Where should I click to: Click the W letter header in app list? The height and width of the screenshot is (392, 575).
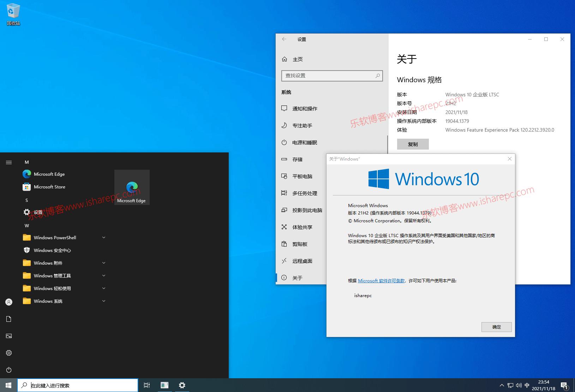27,226
